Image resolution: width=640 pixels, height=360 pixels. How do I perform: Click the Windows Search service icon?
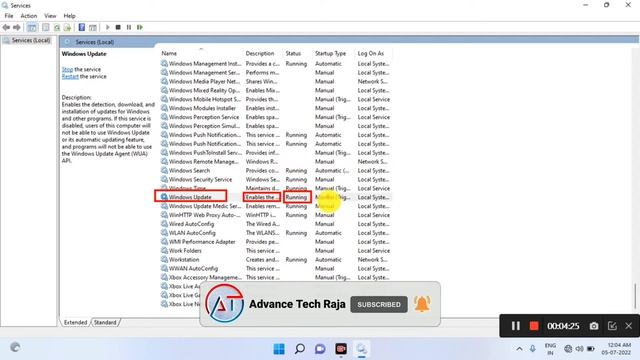point(164,171)
